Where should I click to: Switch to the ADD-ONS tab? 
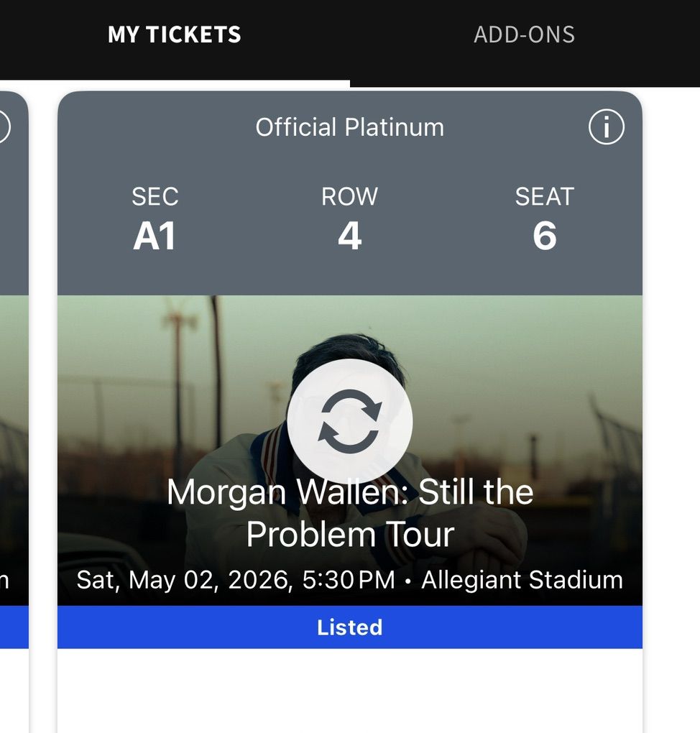point(524,34)
